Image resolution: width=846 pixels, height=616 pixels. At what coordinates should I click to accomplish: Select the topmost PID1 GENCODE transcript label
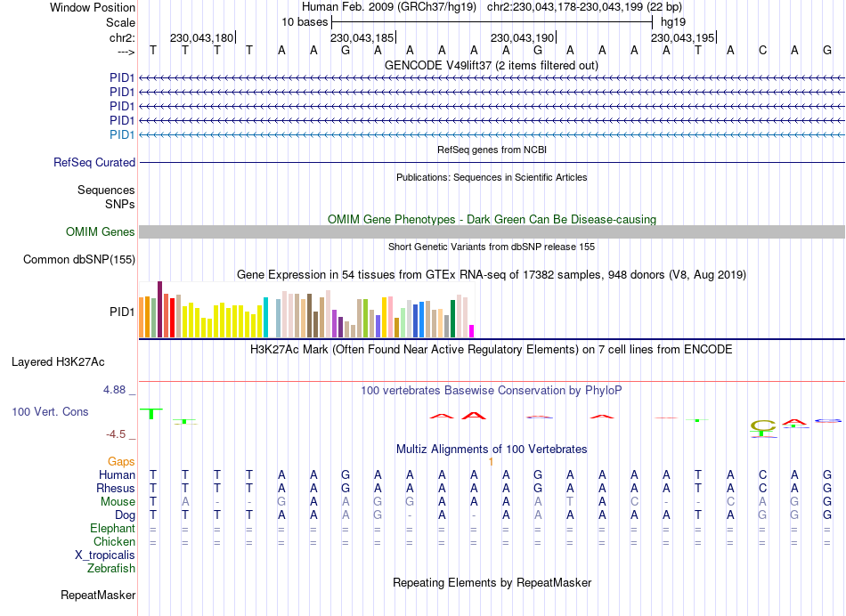pyautogui.click(x=122, y=78)
